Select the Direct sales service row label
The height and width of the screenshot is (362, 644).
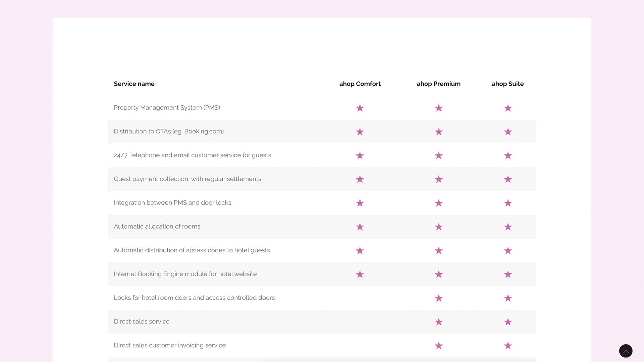142,322
